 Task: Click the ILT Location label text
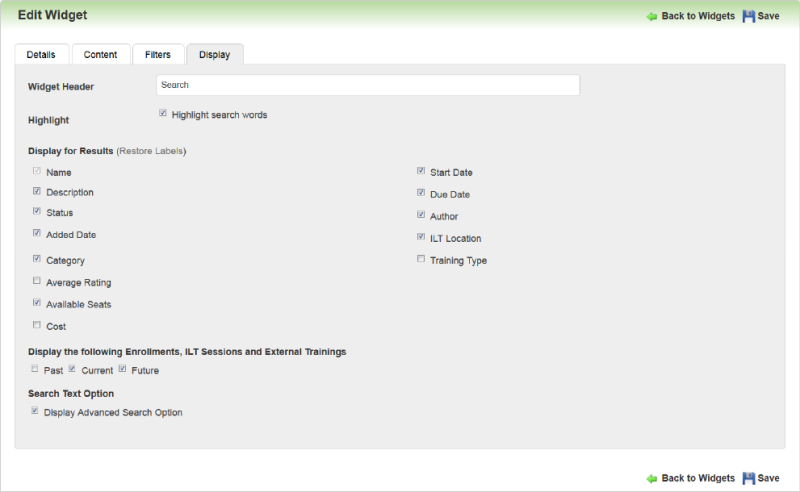pyautogui.click(x=456, y=238)
